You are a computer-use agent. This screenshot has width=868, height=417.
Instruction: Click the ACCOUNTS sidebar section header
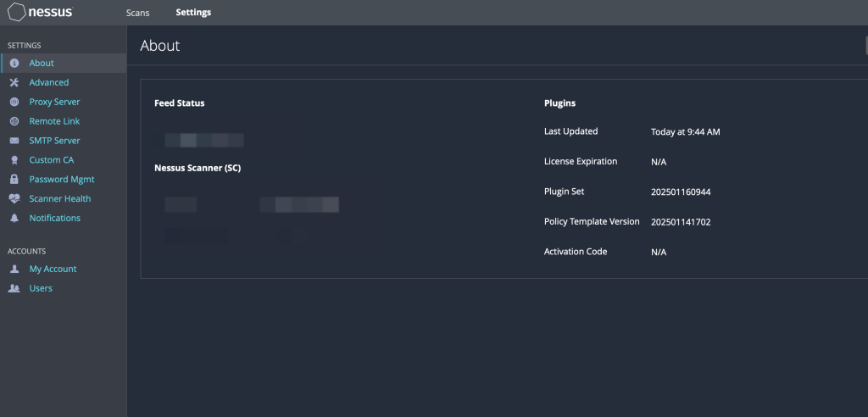click(x=26, y=252)
